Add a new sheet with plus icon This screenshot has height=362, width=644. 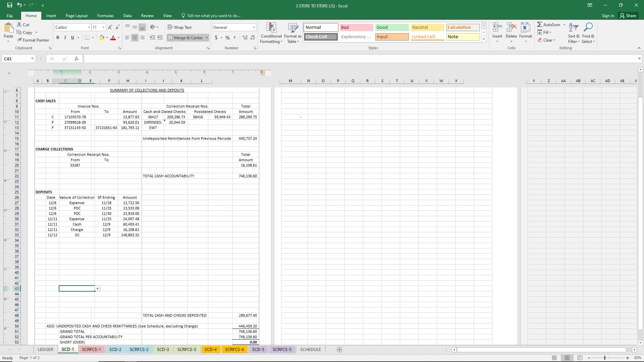(x=339, y=350)
